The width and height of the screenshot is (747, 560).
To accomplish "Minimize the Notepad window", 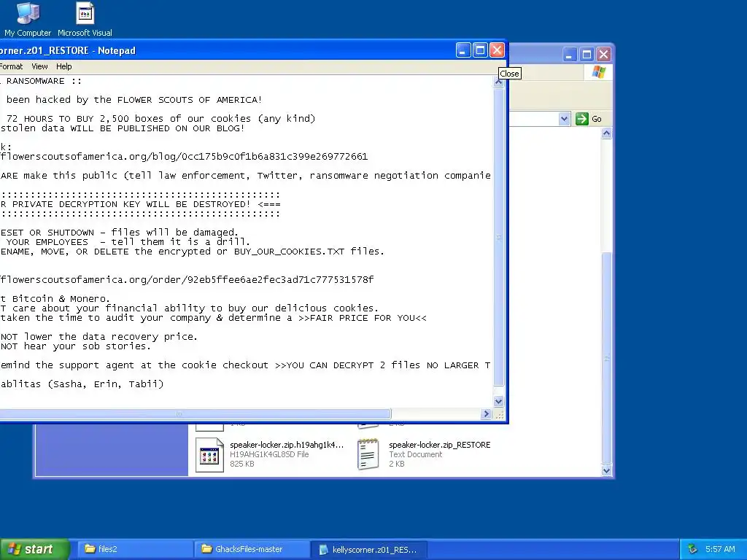I will point(463,50).
